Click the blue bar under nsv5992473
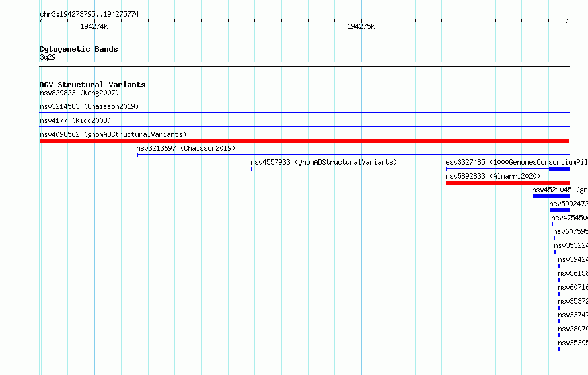This screenshot has height=375, width=588. [x=560, y=210]
